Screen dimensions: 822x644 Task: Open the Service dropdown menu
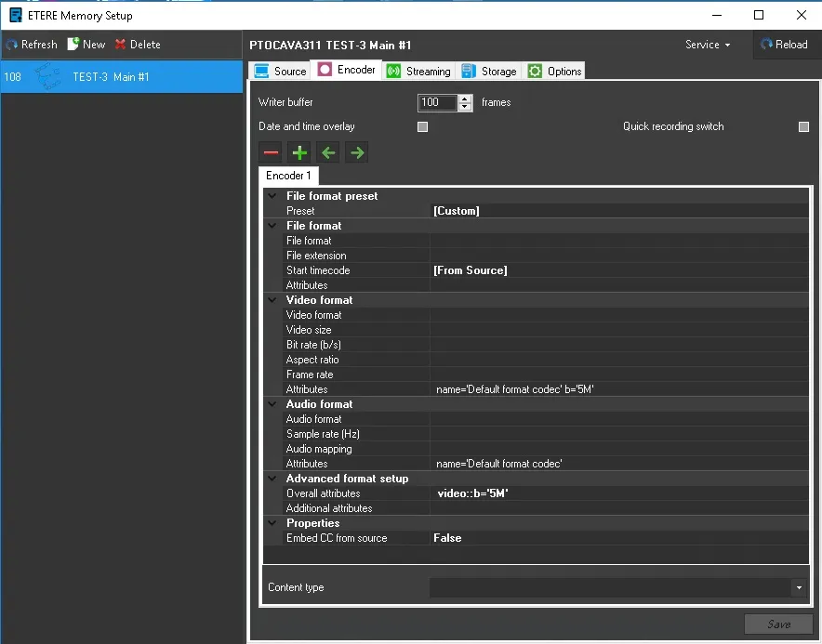(708, 45)
